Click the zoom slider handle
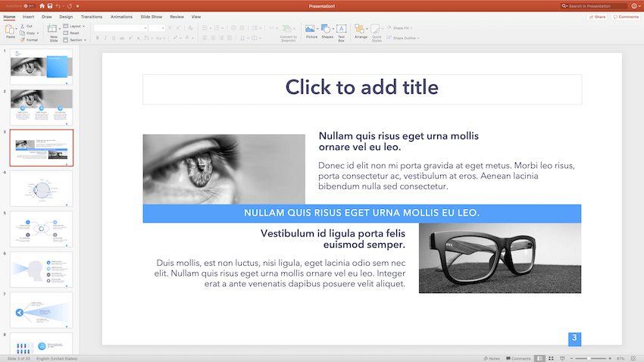 point(589,358)
